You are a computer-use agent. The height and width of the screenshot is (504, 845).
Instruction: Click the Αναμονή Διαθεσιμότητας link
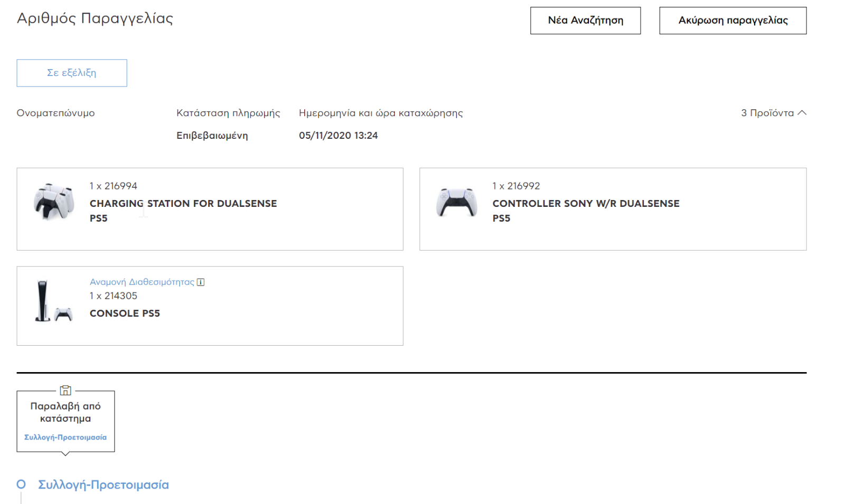tap(142, 282)
